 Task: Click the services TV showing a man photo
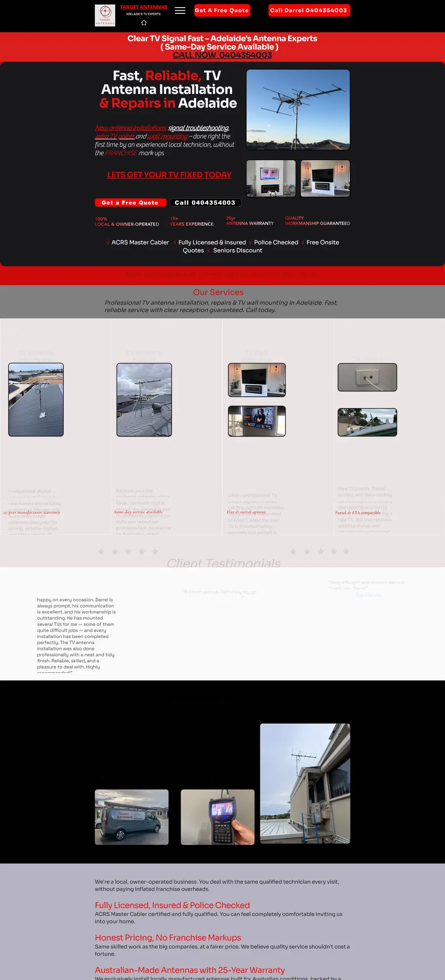coord(257,421)
